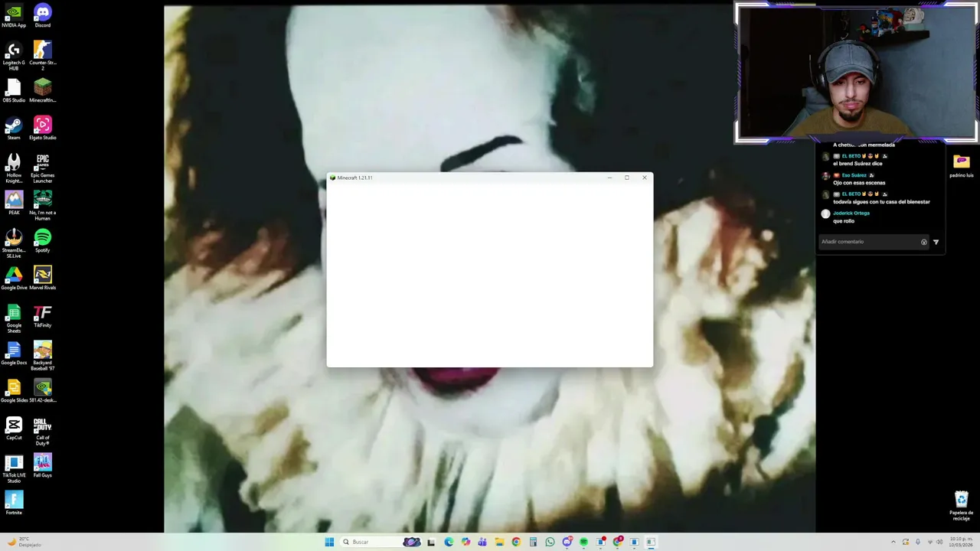Screen dimensions: 980x551
Task: Select the Epic Games Launcher icon
Action: click(x=43, y=168)
